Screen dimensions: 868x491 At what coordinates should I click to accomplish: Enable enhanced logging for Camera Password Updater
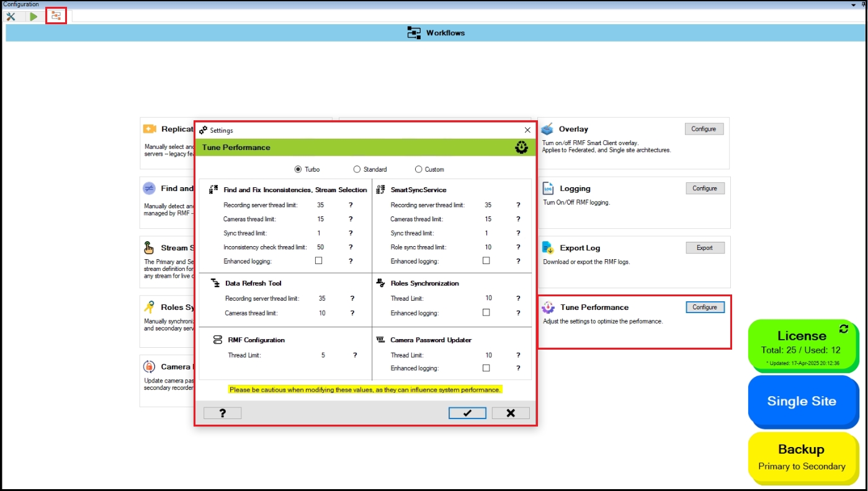[486, 368]
